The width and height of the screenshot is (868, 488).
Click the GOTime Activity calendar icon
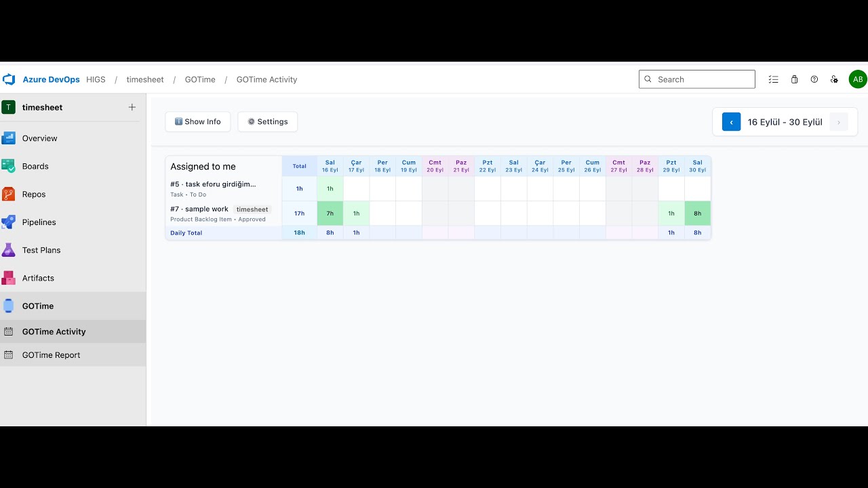coord(8,331)
